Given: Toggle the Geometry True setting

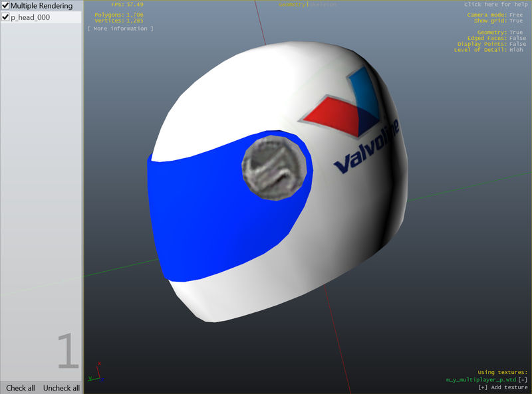Looking at the screenshot, I should point(500,33).
